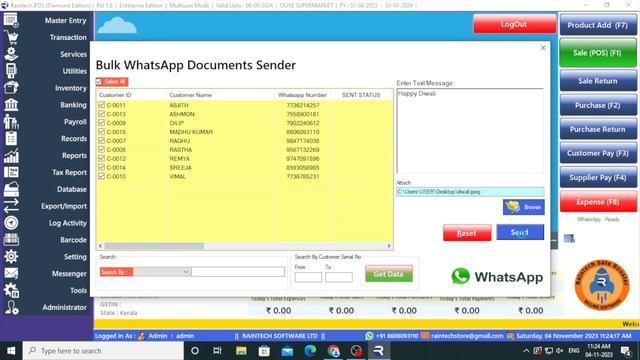Open the Messenger menu
640x360 pixels.
click(69, 273)
